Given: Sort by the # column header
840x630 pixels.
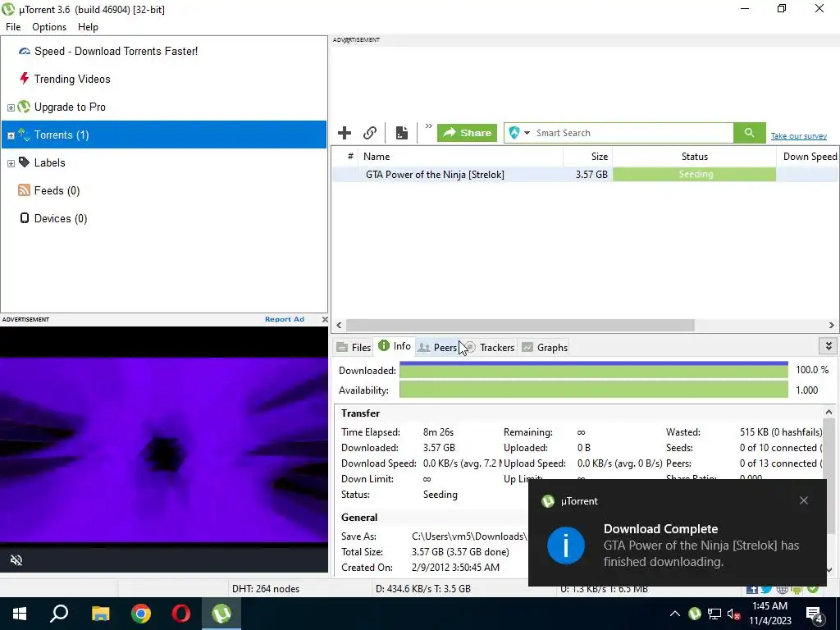Looking at the screenshot, I should pyautogui.click(x=349, y=157).
